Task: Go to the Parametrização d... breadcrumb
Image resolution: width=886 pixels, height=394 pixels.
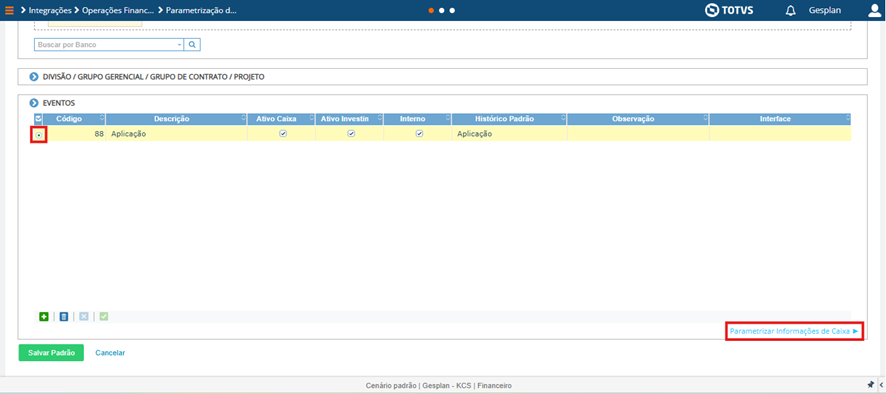Action: (201, 10)
